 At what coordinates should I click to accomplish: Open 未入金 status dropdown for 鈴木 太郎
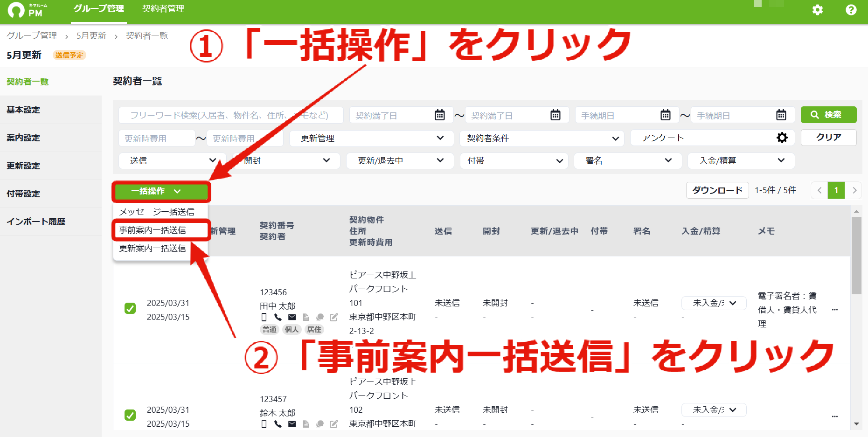[x=714, y=410]
